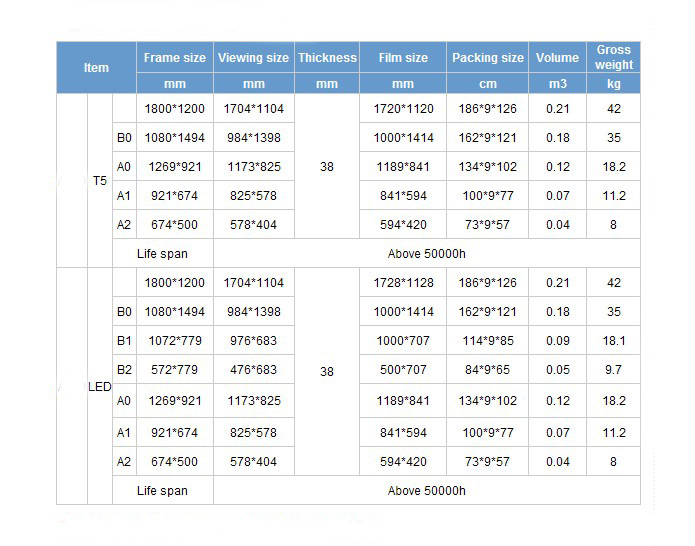Select the "B0" label in T5 section

124,138
